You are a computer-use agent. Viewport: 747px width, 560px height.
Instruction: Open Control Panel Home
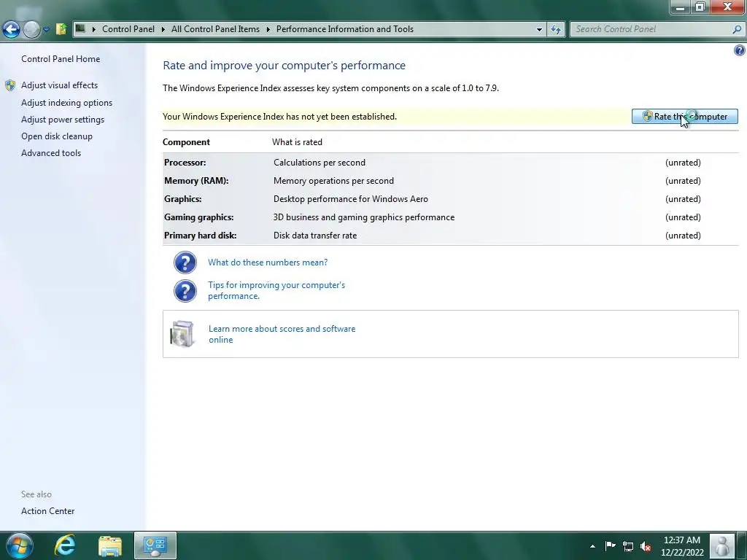(61, 59)
